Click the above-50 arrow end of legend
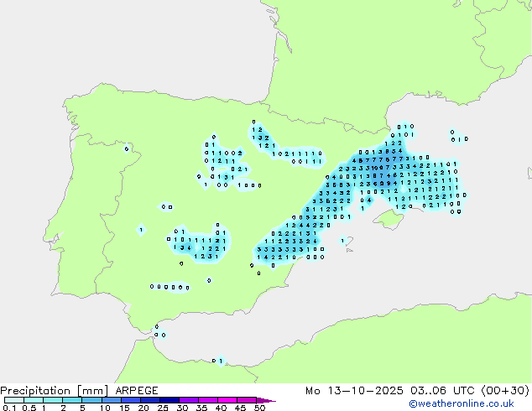The width and height of the screenshot is (532, 411). click(x=266, y=400)
